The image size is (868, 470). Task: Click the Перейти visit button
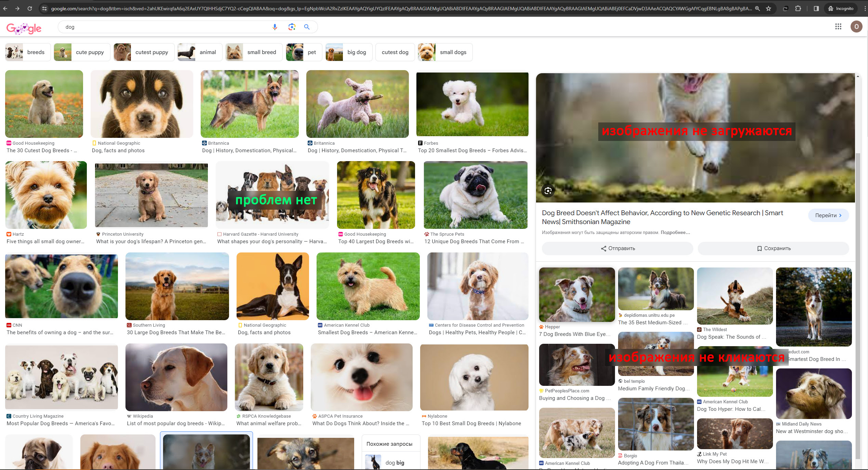click(828, 216)
